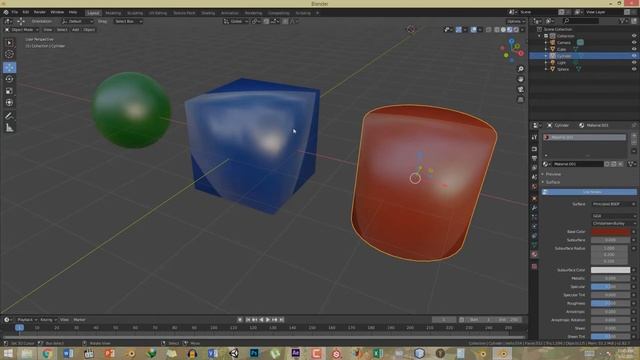
Task: Click the Subsurface Color white swatch
Action: [611, 270]
